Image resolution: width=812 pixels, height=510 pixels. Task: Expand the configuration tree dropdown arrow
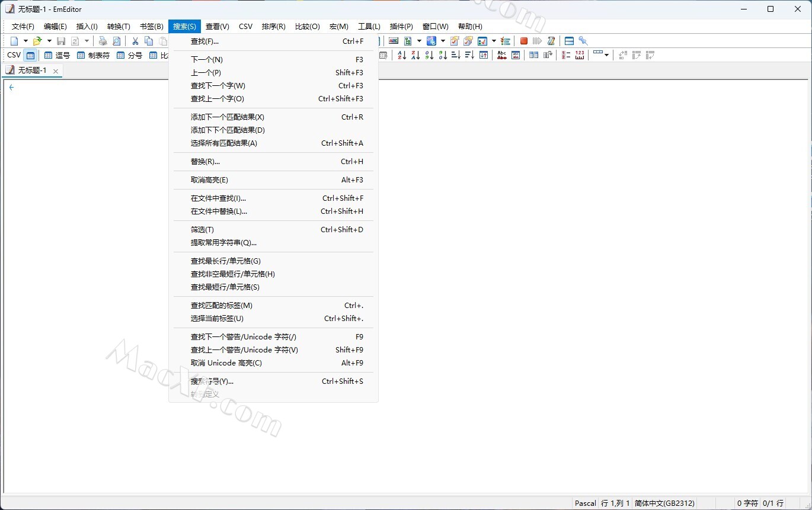(419, 41)
